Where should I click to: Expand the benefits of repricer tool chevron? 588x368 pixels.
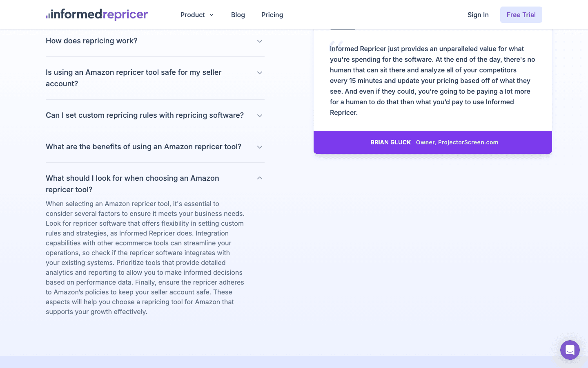tap(260, 147)
